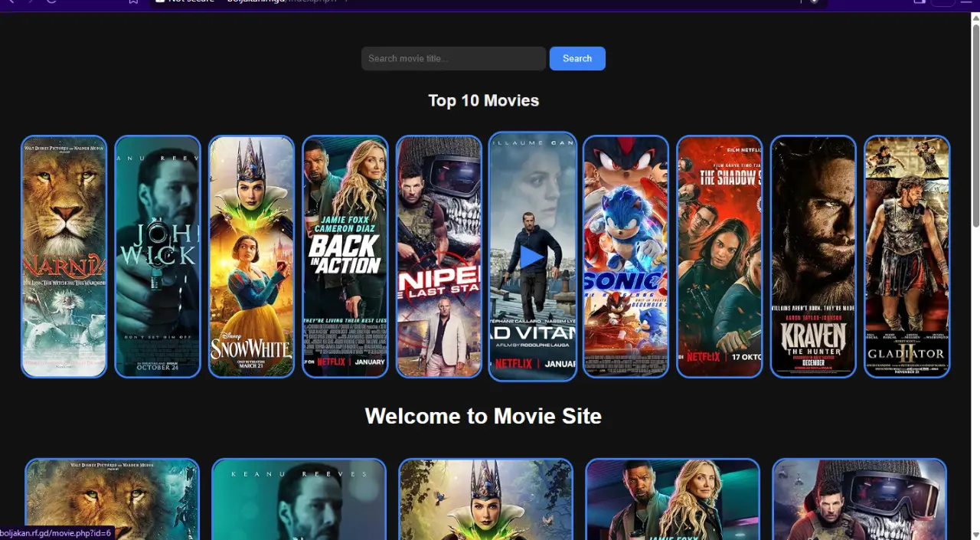This screenshot has width=980, height=540.
Task: Open John Wick poster in Top 10 row
Action: tap(158, 257)
